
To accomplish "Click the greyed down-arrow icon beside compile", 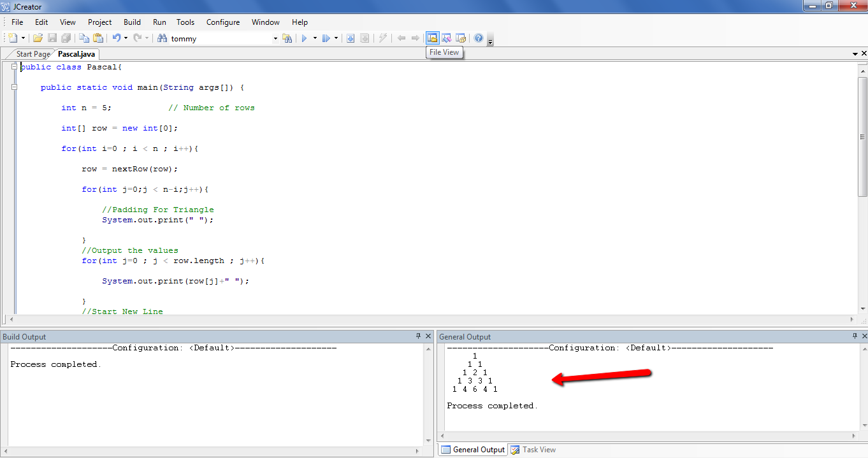I will (365, 38).
